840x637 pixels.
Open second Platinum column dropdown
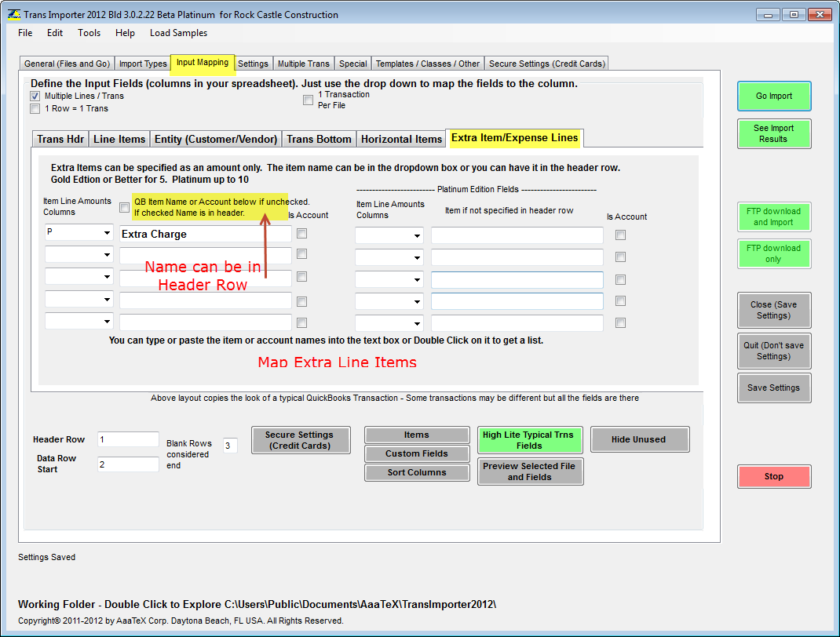coord(417,258)
